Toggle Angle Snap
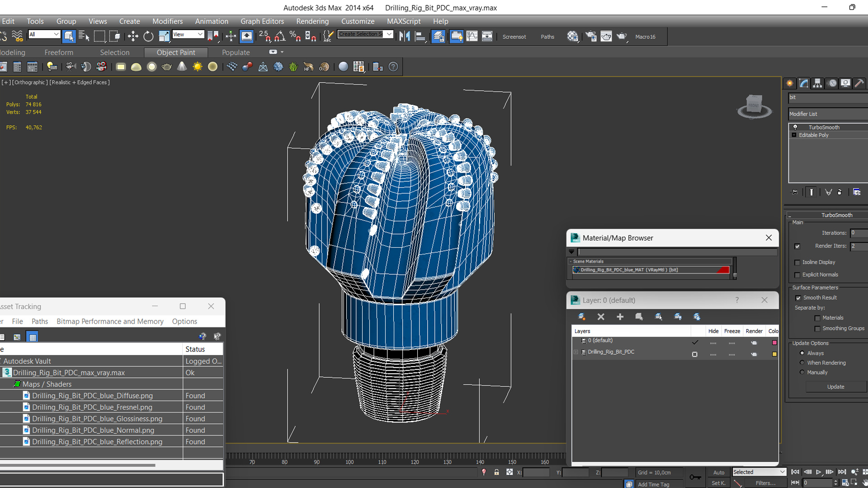 tap(280, 36)
